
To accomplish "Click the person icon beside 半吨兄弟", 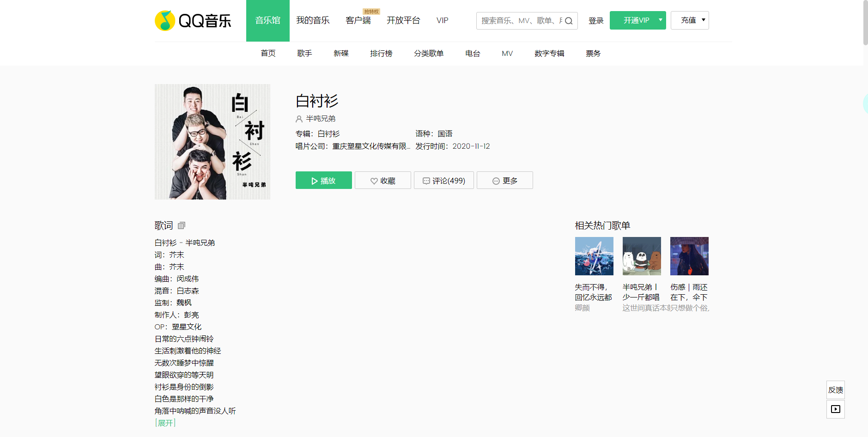I will 299,119.
